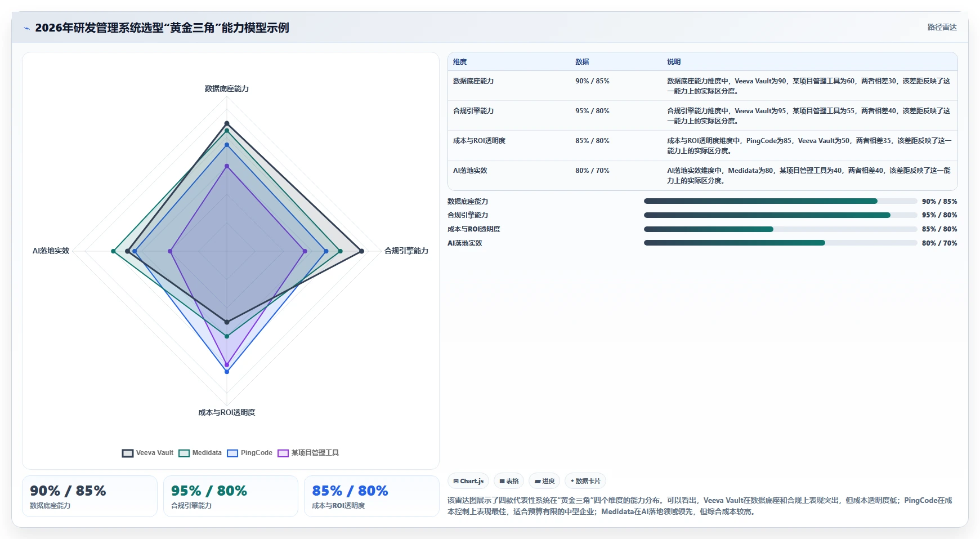Viewport: 980px width, 539px height.
Task: Click the 某项目管理工具 legend label
Action: [x=315, y=453]
